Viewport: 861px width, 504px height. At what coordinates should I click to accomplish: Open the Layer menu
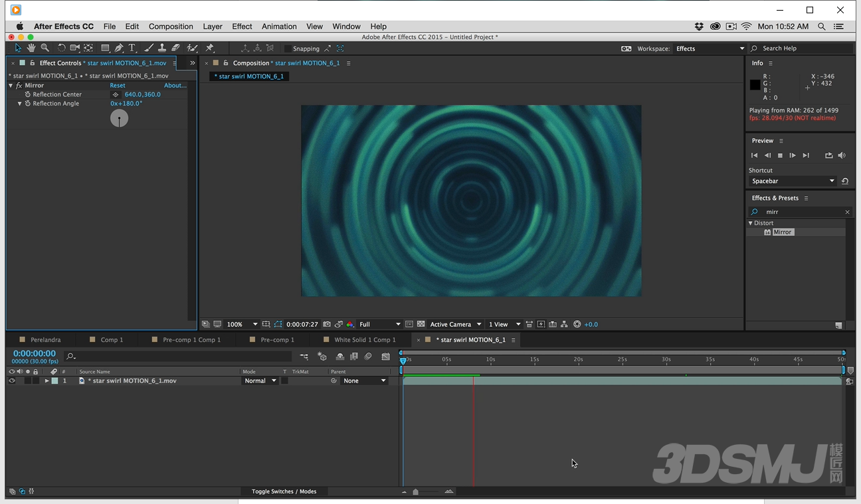(213, 27)
